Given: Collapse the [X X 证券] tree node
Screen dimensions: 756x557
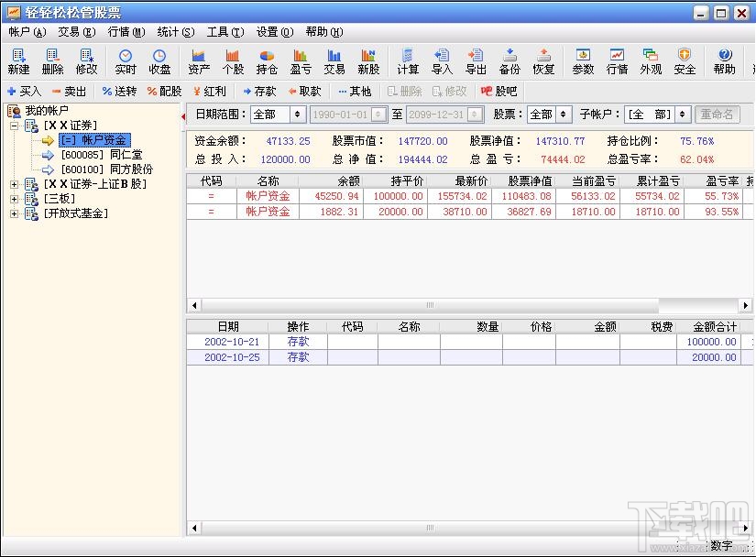Looking at the screenshot, I should (14, 126).
